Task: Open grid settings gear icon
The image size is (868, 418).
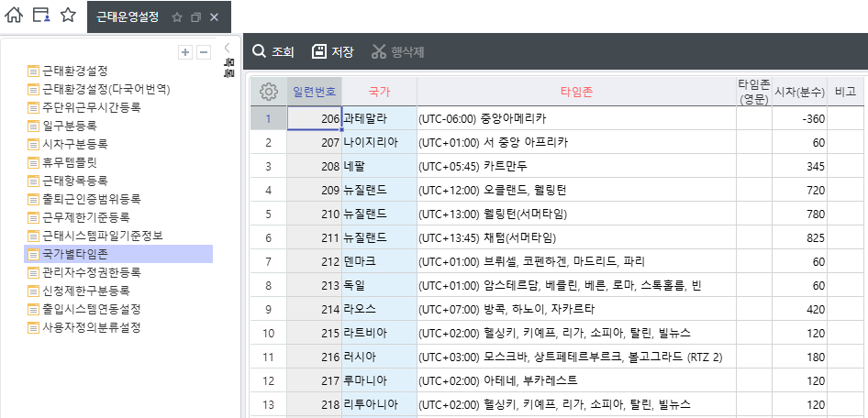Action: 268,92
